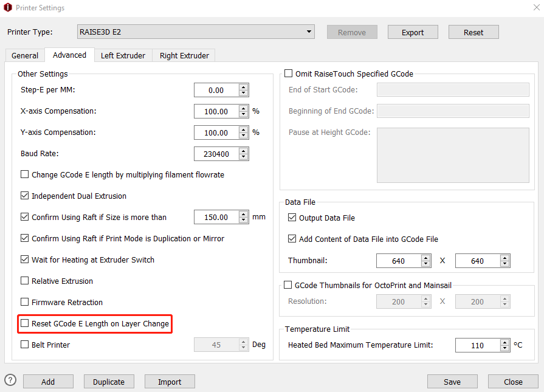Uncheck Independent Dual Extrusion
Image resolution: width=544 pixels, height=392 pixels.
(25, 196)
